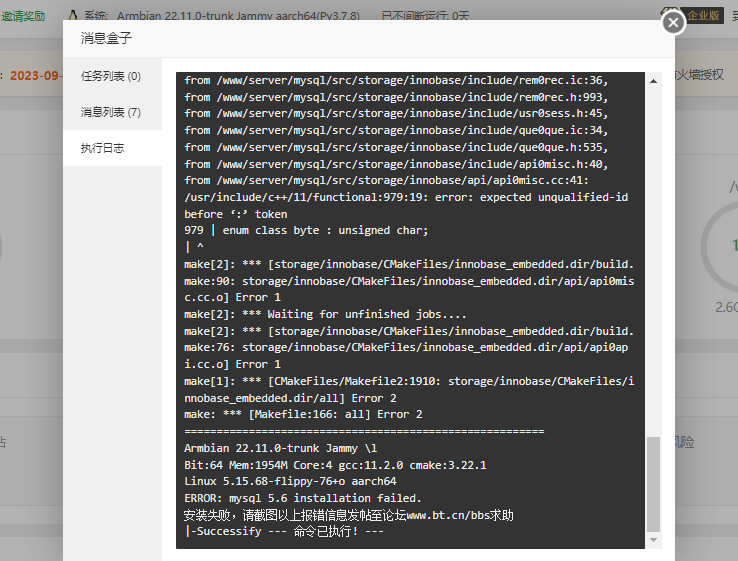Click the 'Linux 5.15.68-flippy-76+o aarch64' line
This screenshot has height=561, width=738.
[290, 481]
